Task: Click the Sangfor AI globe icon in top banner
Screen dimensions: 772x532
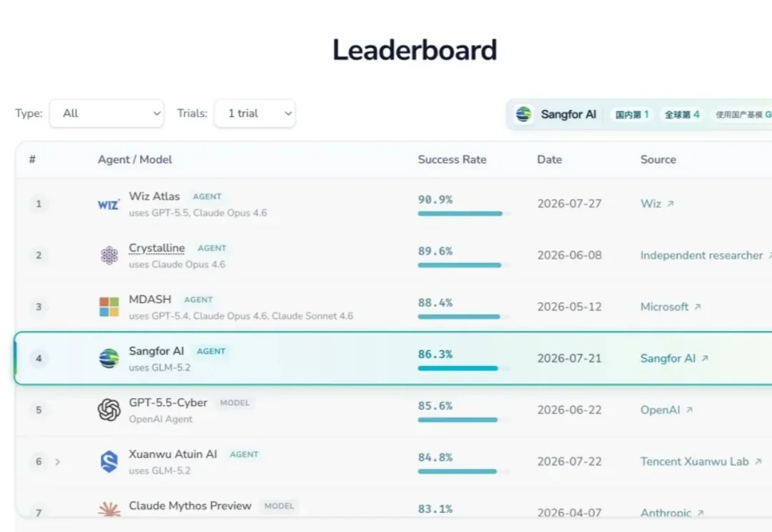Action: [x=524, y=114]
